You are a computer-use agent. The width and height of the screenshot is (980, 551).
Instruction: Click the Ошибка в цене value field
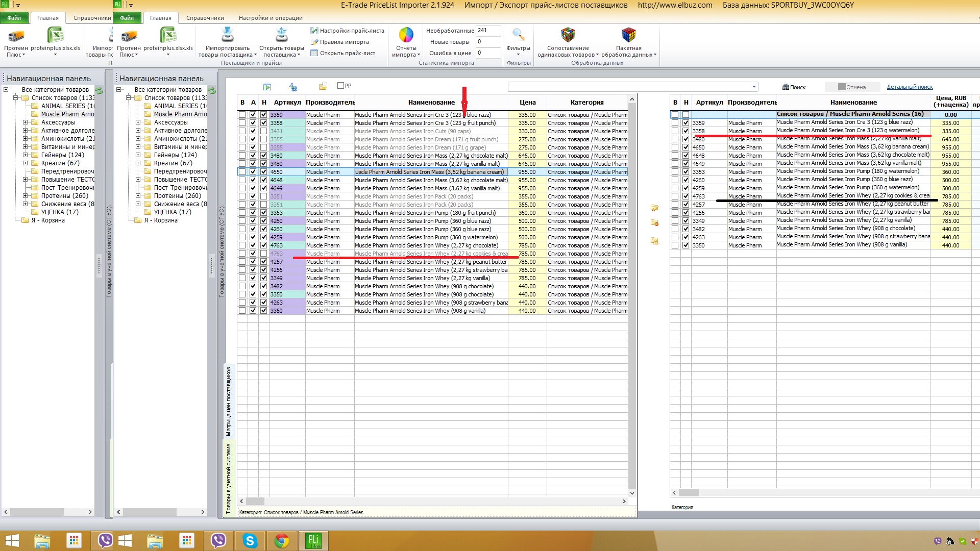[x=488, y=53]
